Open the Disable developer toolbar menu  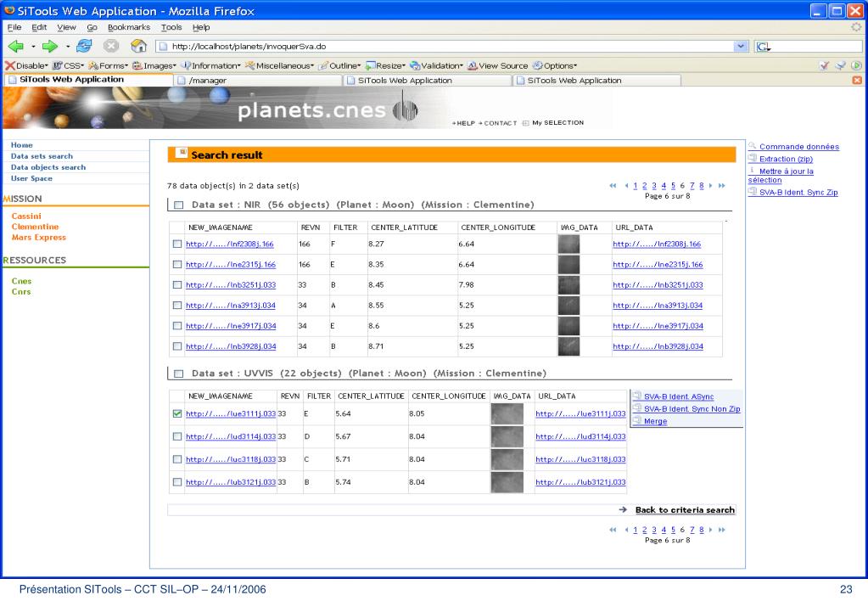pos(26,65)
